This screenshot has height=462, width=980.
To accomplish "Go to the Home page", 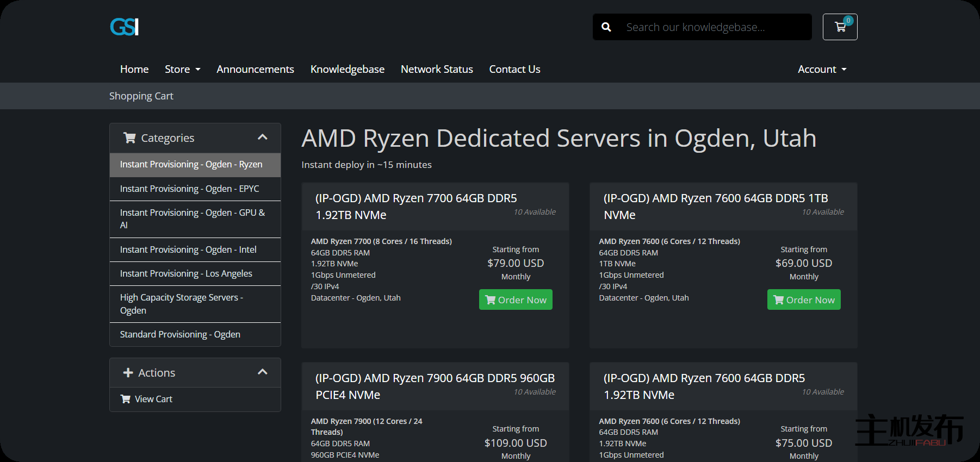I will pos(134,69).
